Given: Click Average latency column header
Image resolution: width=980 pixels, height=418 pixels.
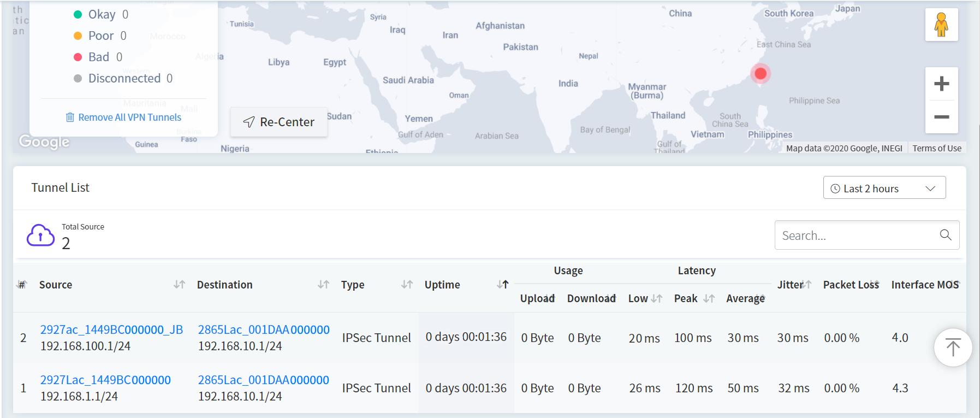Looking at the screenshot, I should [745, 298].
